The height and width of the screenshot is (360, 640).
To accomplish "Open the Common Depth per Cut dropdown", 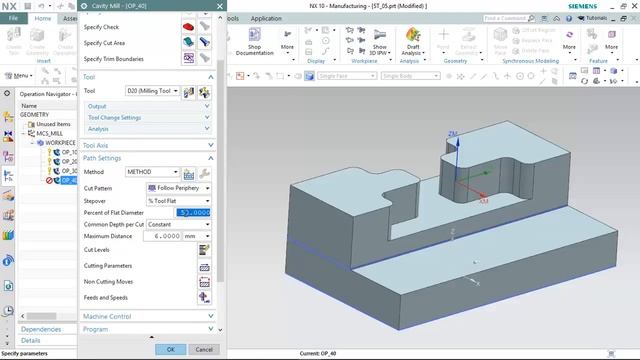I will [178, 224].
